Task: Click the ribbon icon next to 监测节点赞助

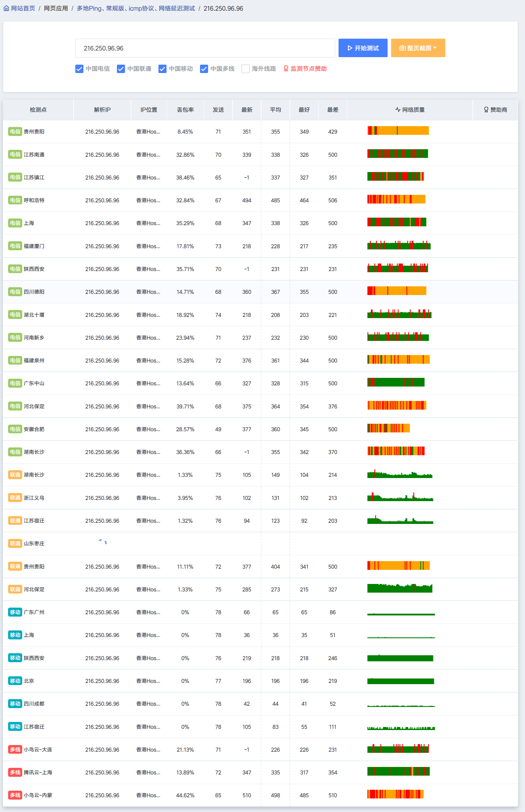Action: pyautogui.click(x=286, y=68)
